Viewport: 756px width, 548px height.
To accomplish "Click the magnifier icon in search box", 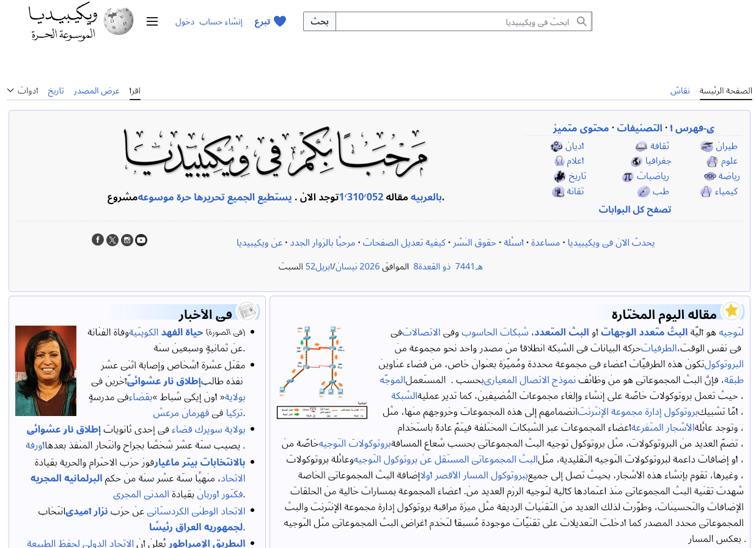I will 582,21.
